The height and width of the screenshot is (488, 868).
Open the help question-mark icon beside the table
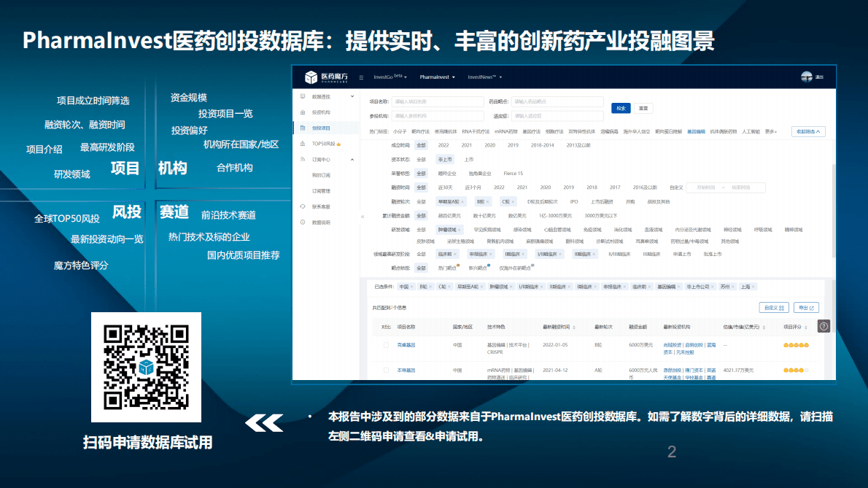823,326
